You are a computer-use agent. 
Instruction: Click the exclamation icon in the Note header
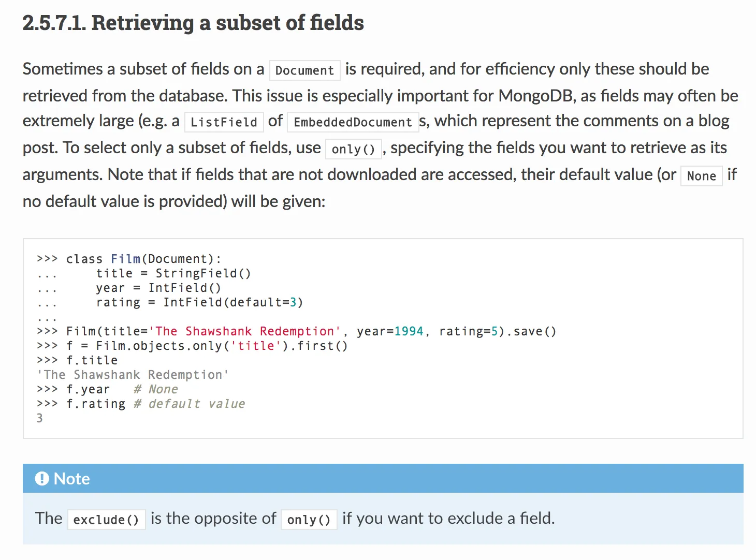point(42,479)
